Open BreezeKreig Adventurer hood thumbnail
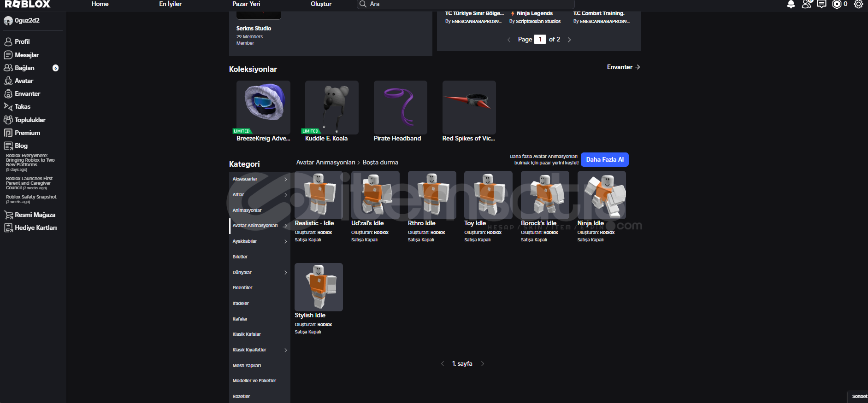 click(263, 107)
